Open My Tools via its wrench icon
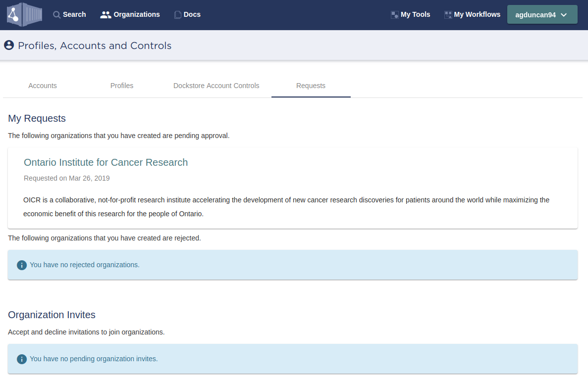Image resolution: width=588 pixels, height=381 pixels. point(394,14)
